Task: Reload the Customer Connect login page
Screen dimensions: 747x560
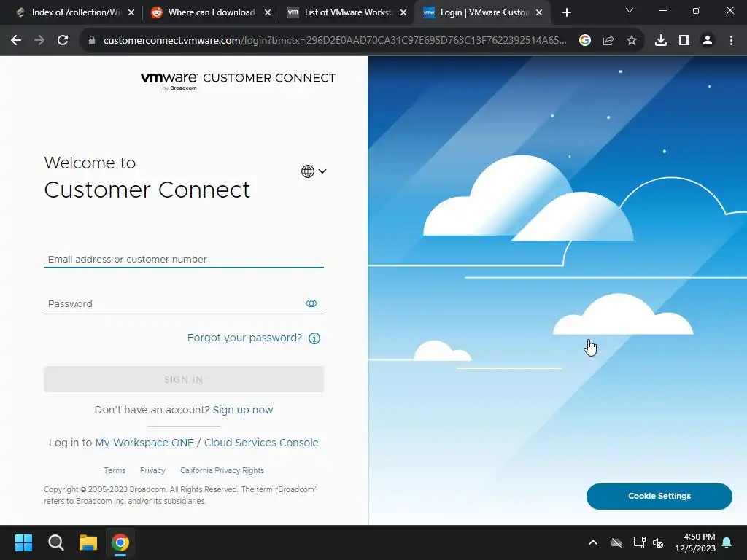Action: click(63, 41)
